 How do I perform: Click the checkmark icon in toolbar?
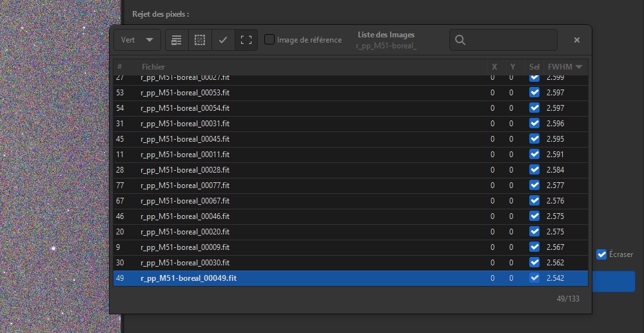pyautogui.click(x=222, y=40)
